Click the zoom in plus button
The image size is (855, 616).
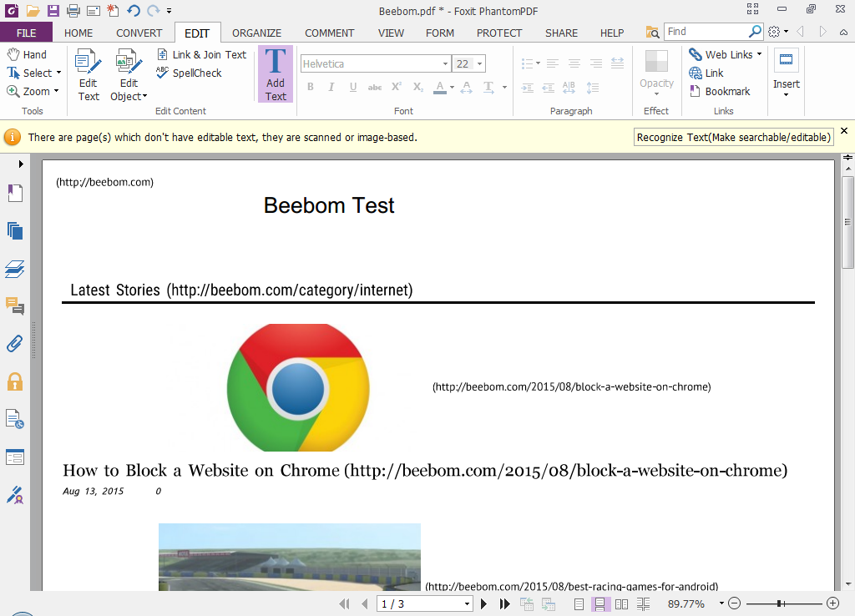[832, 603]
